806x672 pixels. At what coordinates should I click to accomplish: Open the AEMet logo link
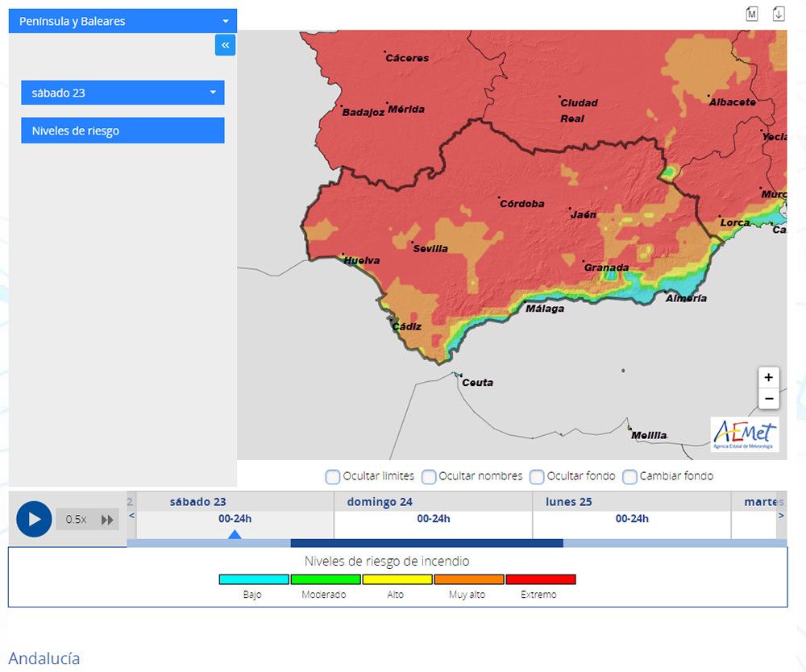tap(744, 434)
